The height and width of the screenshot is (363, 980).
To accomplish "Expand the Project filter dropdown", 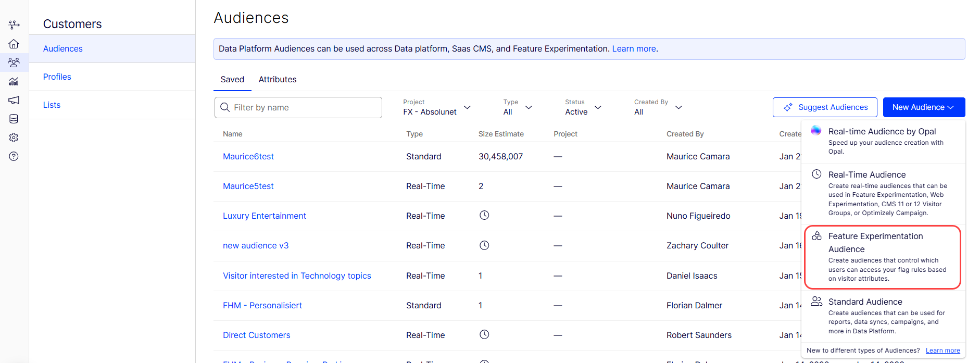I will [437, 107].
